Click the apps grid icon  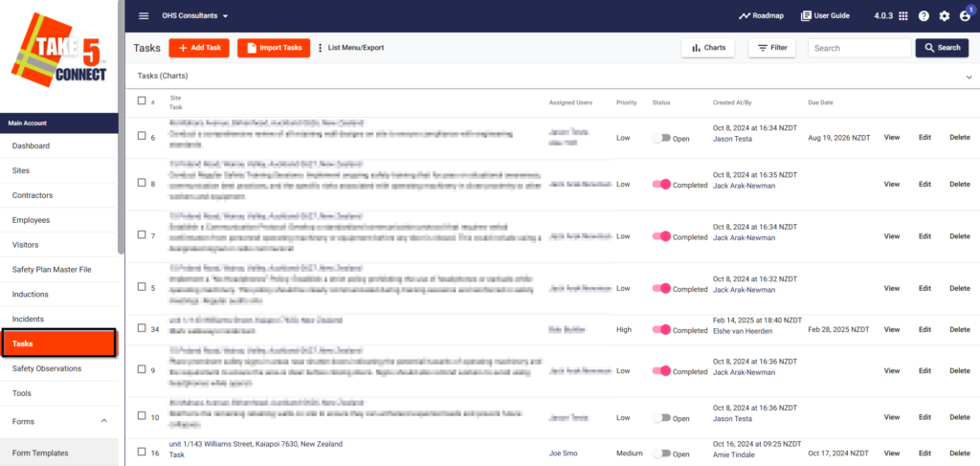point(902,16)
